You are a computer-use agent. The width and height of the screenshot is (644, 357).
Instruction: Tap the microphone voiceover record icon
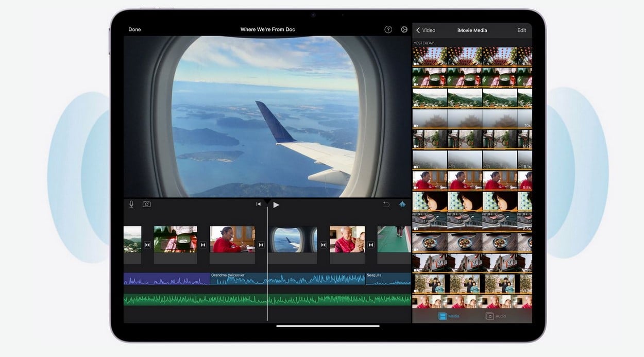(x=131, y=204)
